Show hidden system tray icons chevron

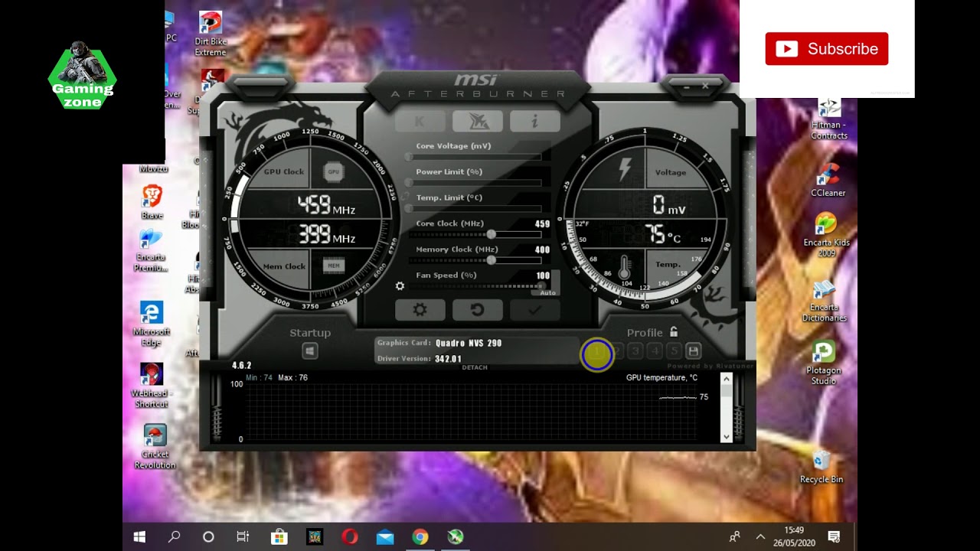click(760, 536)
